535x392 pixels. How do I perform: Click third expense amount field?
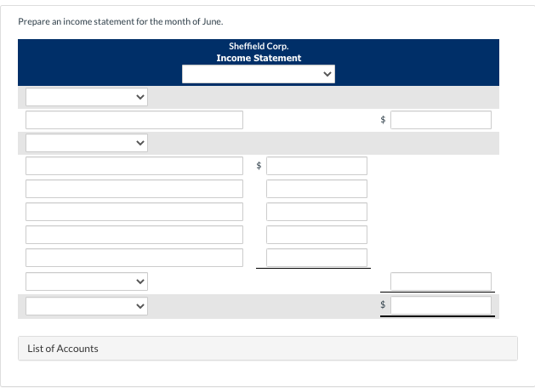click(316, 212)
